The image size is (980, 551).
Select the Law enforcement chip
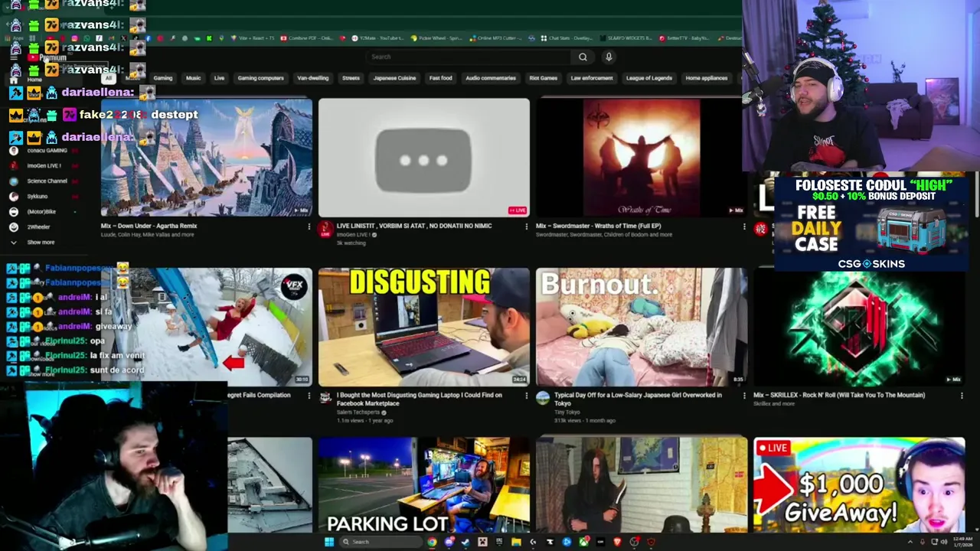click(x=592, y=78)
